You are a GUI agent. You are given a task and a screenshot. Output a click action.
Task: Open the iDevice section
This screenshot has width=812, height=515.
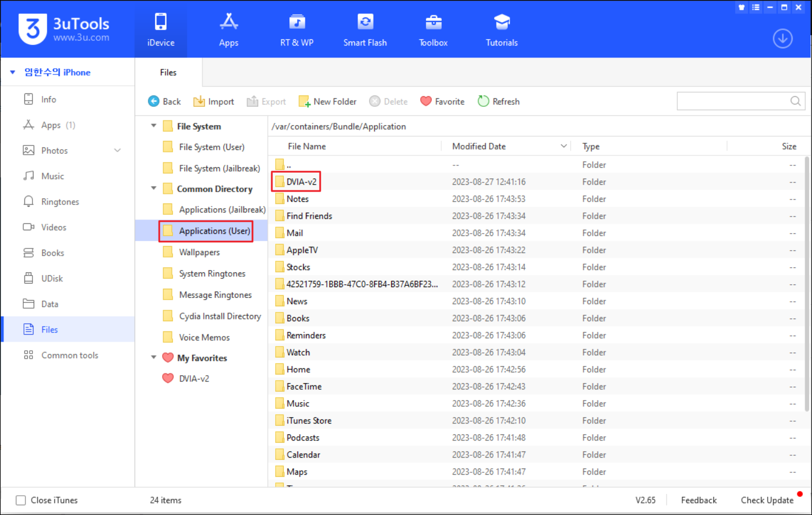click(160, 30)
